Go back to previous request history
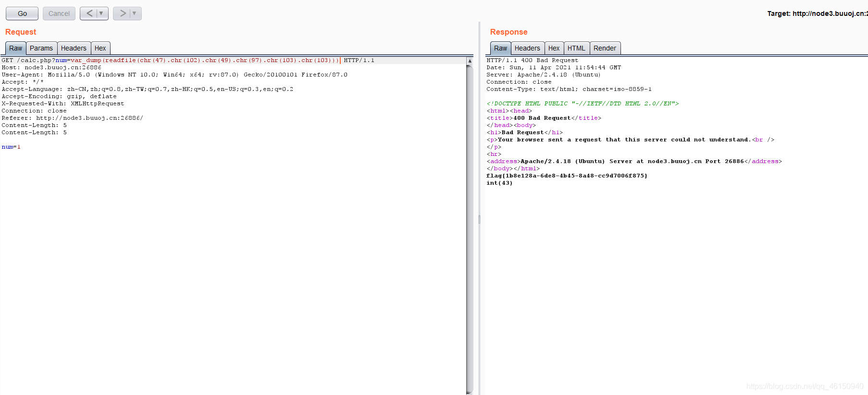Image resolution: width=868 pixels, height=395 pixels. click(89, 13)
